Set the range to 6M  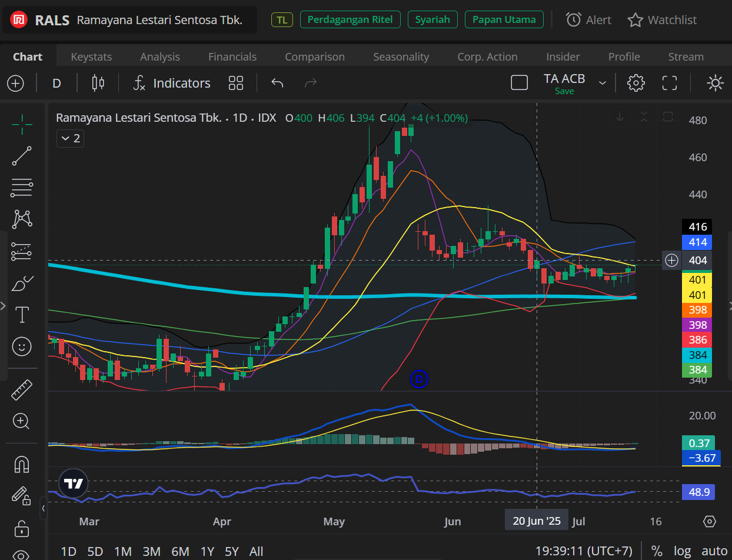180,551
